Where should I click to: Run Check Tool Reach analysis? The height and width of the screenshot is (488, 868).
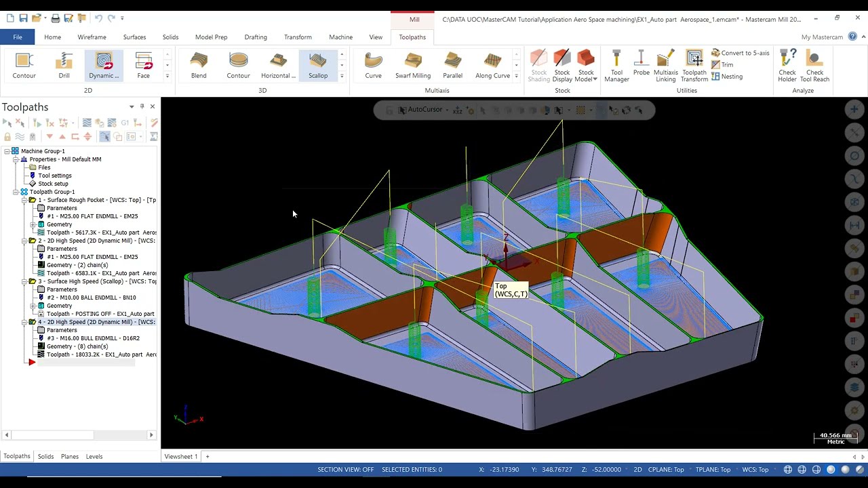click(814, 66)
